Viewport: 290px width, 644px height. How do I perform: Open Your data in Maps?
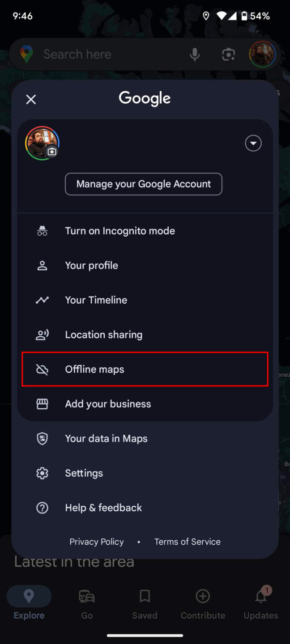pyautogui.click(x=106, y=438)
